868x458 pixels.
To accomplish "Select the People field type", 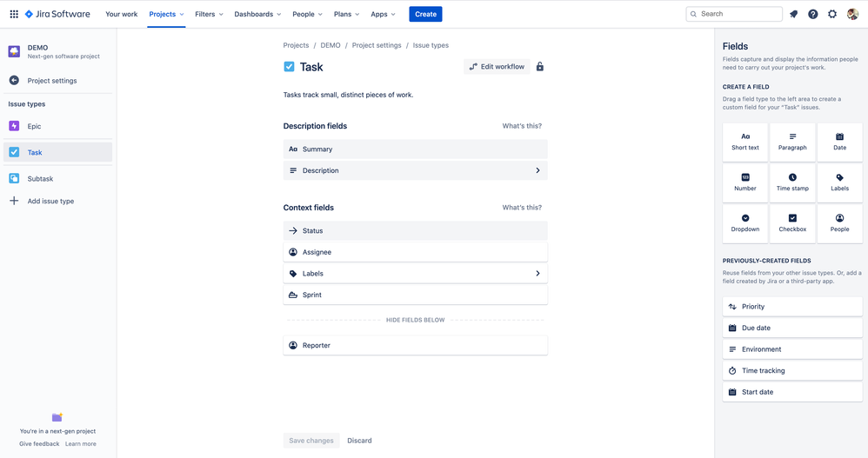I will pos(840,224).
